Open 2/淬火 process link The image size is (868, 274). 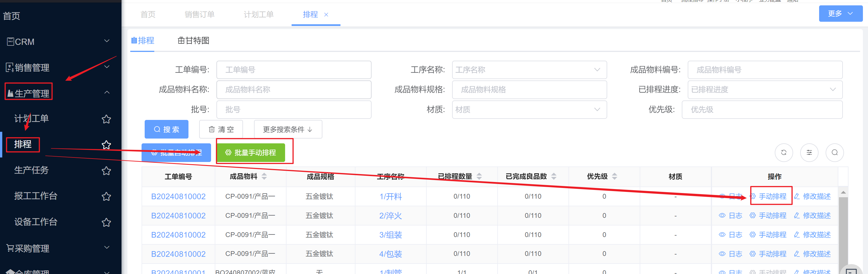click(390, 215)
